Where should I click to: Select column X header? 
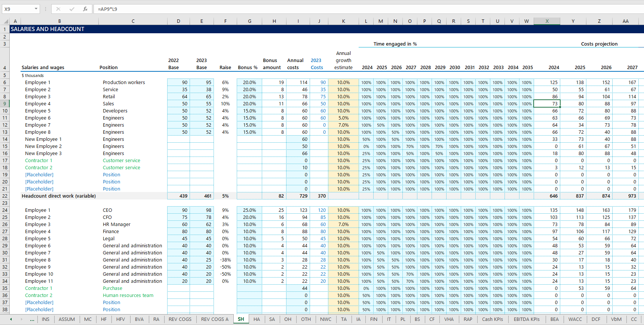[547, 21]
